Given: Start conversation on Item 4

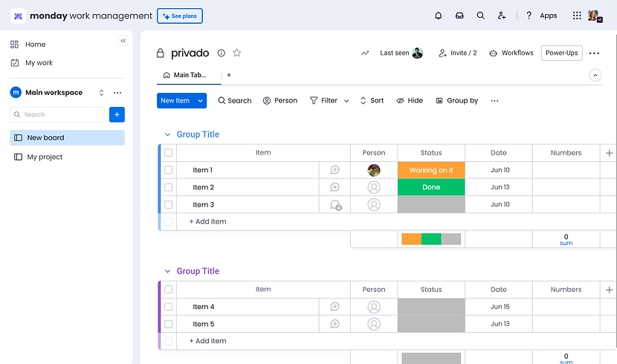Looking at the screenshot, I should 335,307.
